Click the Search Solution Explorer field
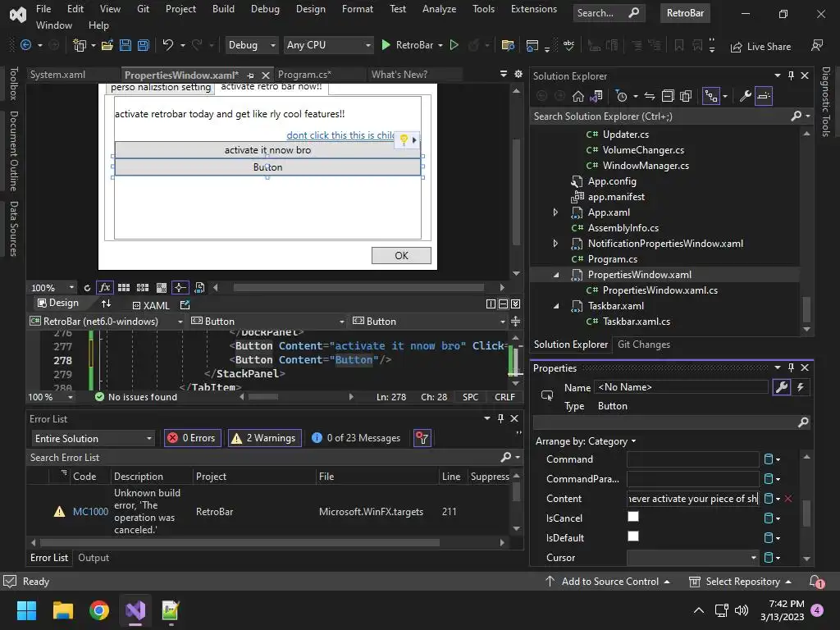 coord(662,116)
